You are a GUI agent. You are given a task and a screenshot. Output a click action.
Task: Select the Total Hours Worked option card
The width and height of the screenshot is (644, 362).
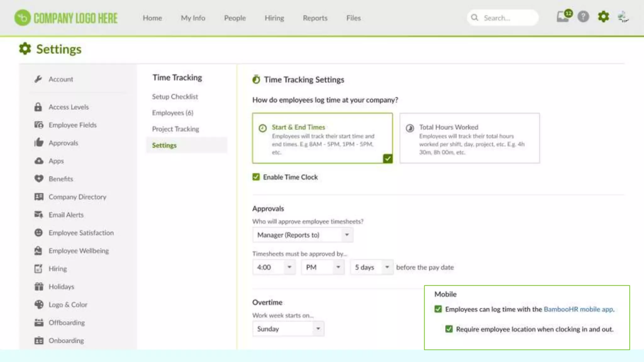point(469,138)
